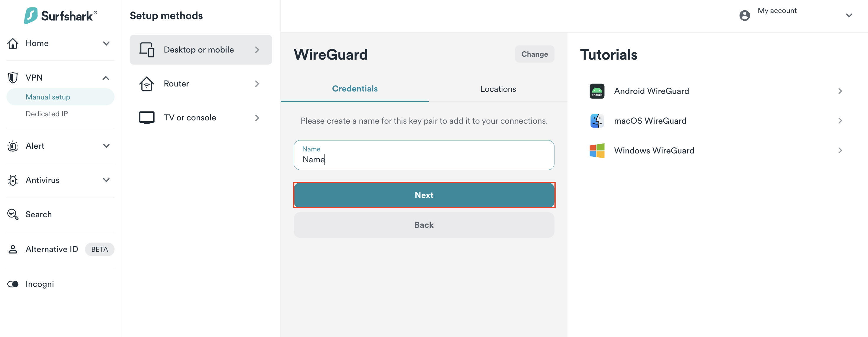
Task: Click the Change protocol button
Action: click(534, 54)
